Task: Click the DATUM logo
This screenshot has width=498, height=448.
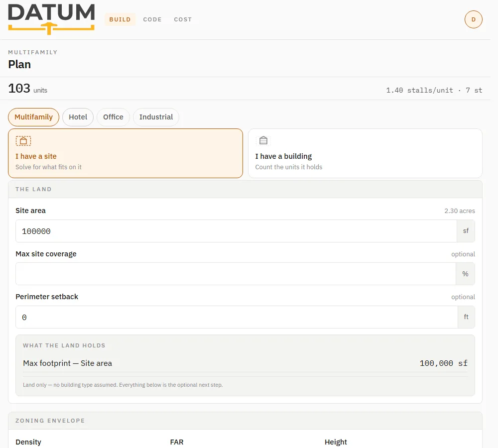Action: [x=51, y=19]
